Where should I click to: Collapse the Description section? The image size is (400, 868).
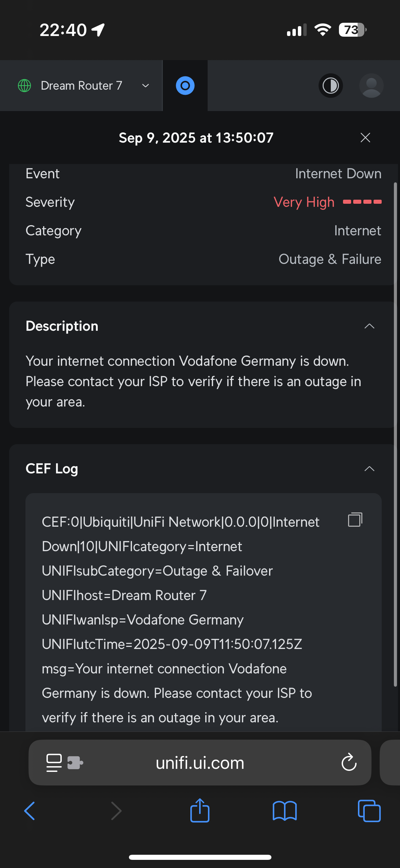[369, 326]
